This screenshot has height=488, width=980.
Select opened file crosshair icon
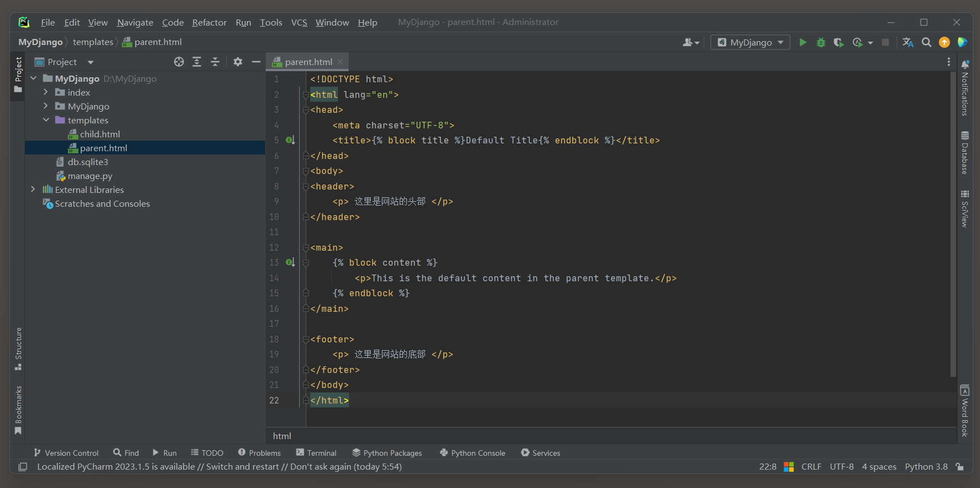[179, 62]
